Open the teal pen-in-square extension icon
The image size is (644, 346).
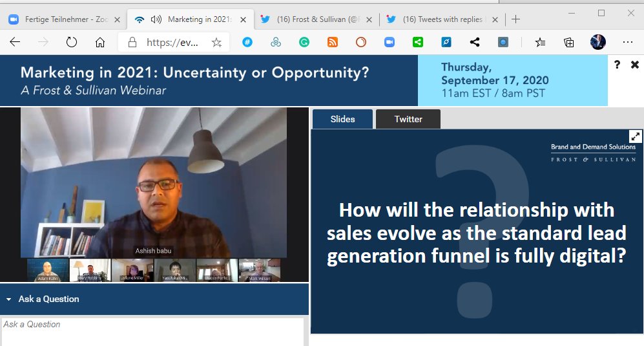[x=446, y=42]
